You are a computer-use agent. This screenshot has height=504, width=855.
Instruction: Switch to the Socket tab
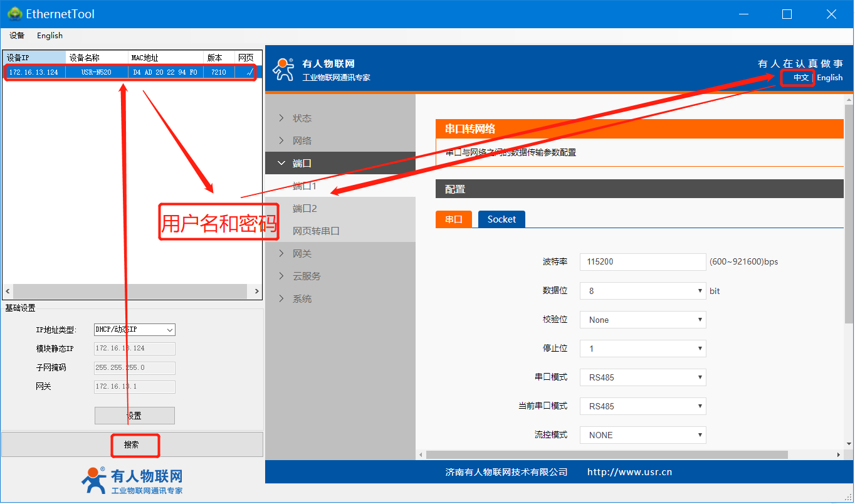click(501, 219)
